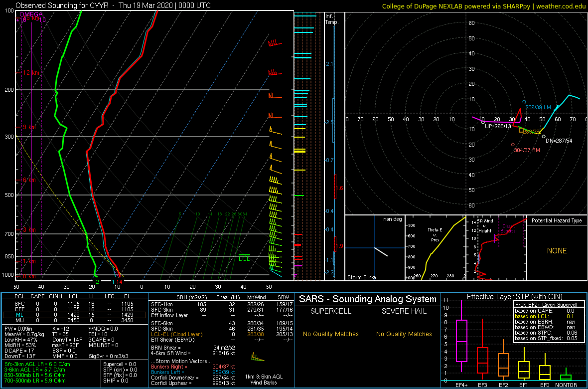
Task: Select the SFC-6km shear row
Action: [x=221, y=323]
